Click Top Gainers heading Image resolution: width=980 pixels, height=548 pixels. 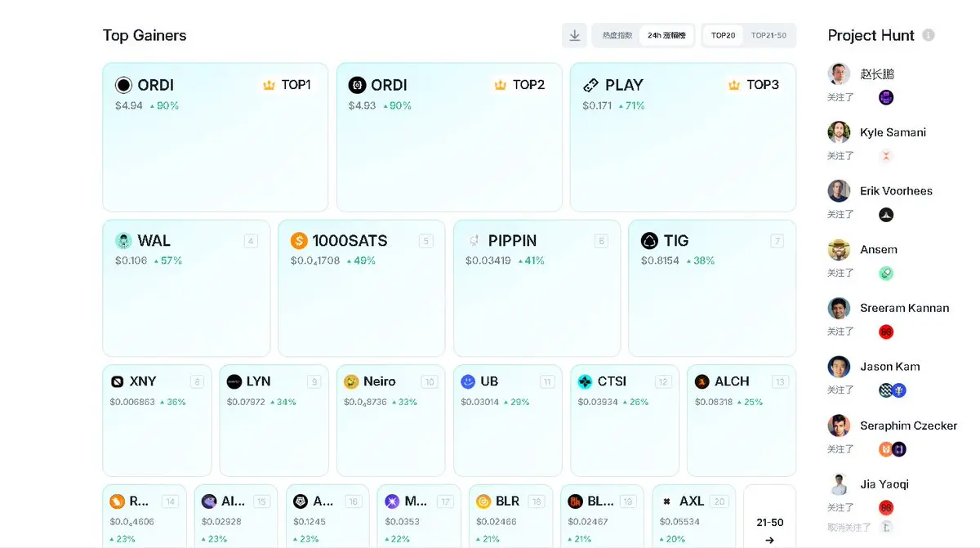[x=145, y=35]
